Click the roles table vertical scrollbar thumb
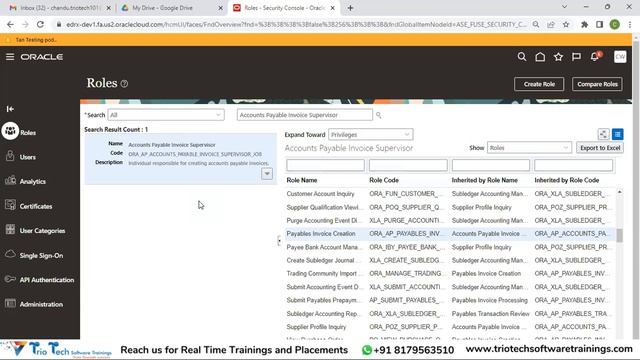 (x=620, y=236)
